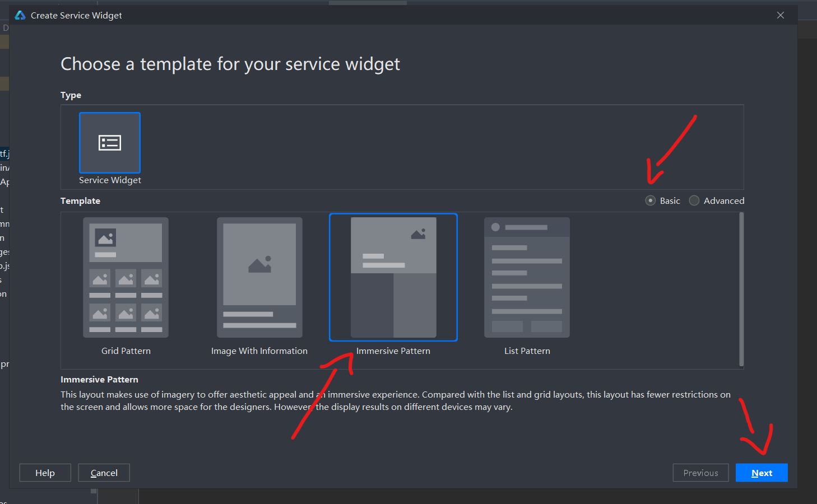Click the Next button
This screenshot has width=817, height=504.
click(x=762, y=473)
